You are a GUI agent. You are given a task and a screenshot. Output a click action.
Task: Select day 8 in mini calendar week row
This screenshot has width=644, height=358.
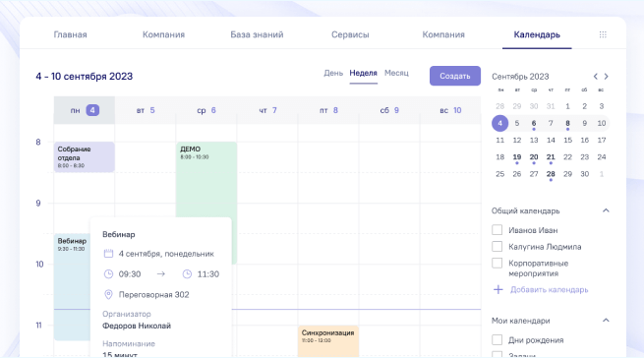point(567,123)
